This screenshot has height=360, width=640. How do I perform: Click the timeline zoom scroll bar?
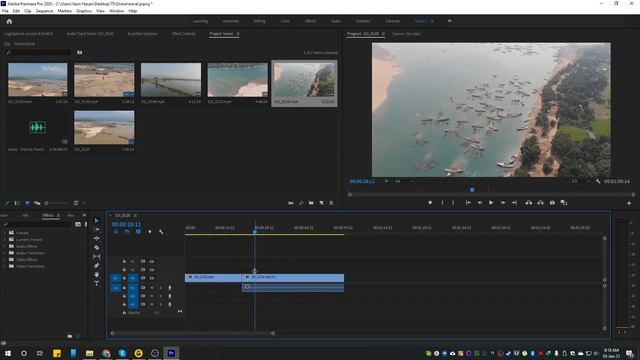pos(193,333)
